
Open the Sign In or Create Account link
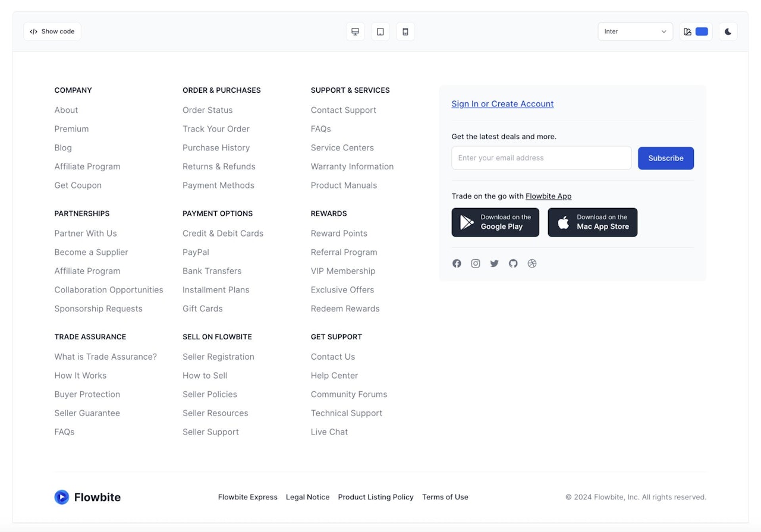[x=502, y=103]
